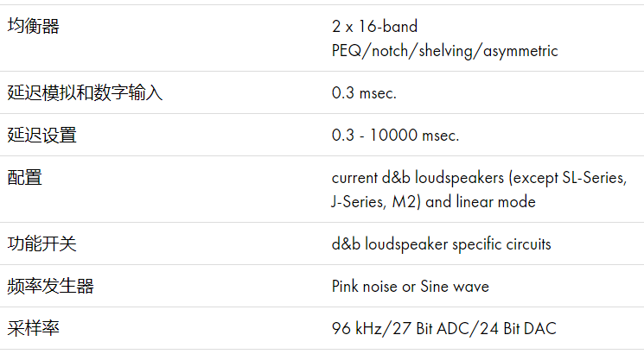644x354 pixels.
Task: Click the 频率发生器 row label
Action: (51, 287)
